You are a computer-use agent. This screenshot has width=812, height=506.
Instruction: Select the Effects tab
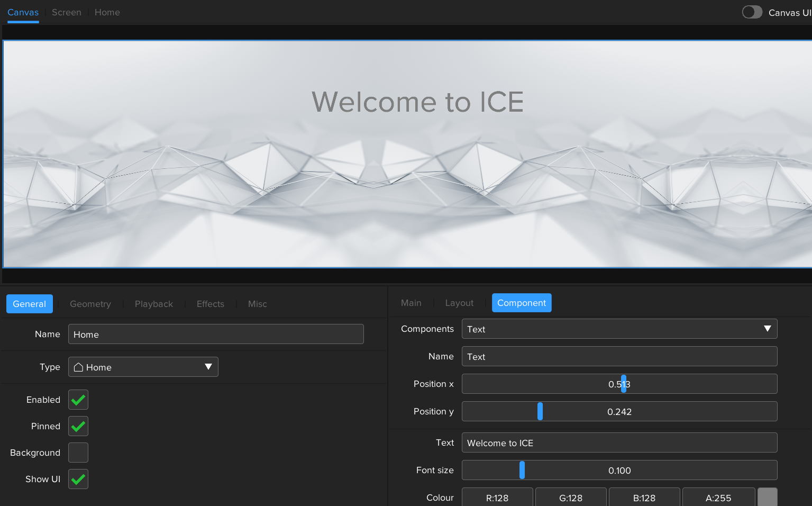(211, 304)
